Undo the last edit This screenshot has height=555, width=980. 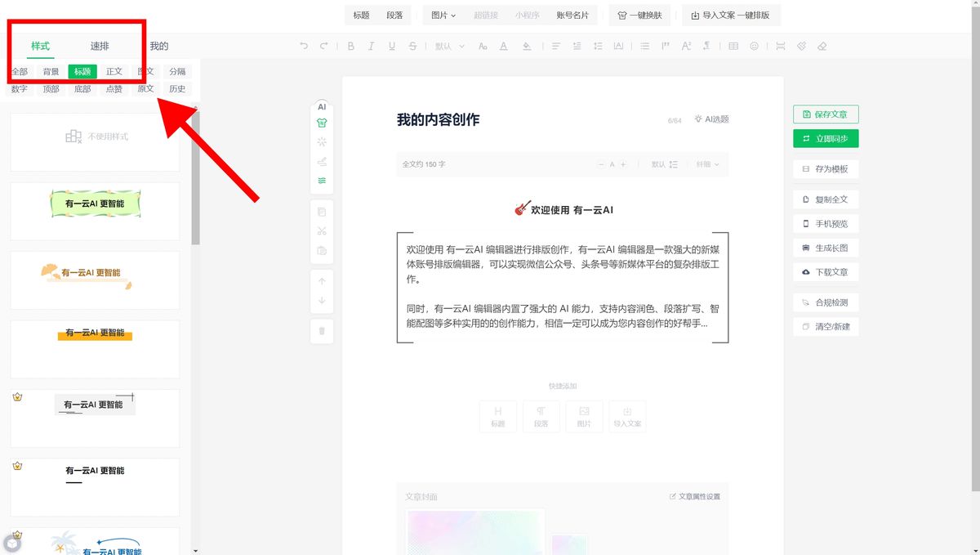305,46
